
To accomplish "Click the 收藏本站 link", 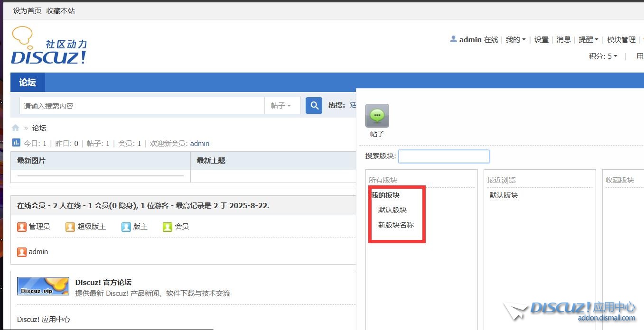I will click(x=60, y=10).
